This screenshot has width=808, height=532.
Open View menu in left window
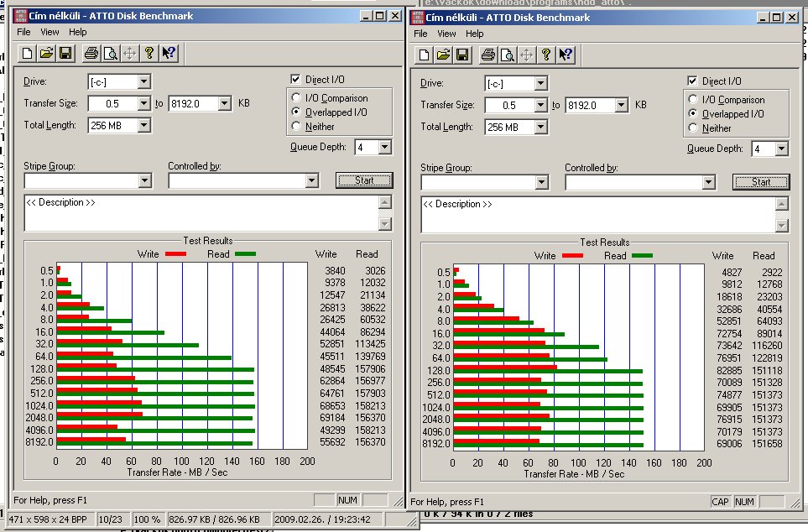50,32
